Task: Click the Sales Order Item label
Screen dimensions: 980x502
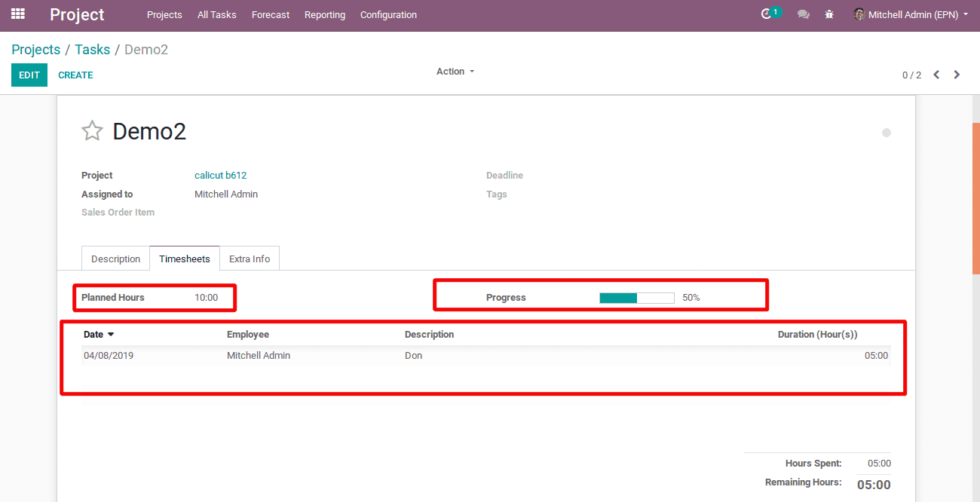Action: click(x=118, y=213)
